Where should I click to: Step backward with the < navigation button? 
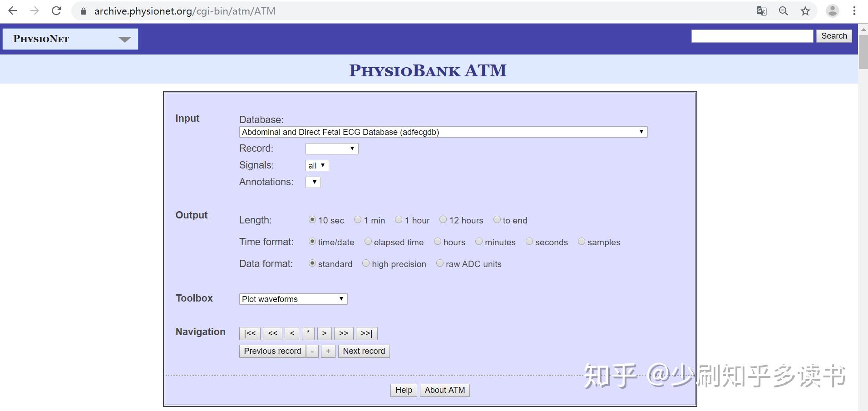point(291,333)
